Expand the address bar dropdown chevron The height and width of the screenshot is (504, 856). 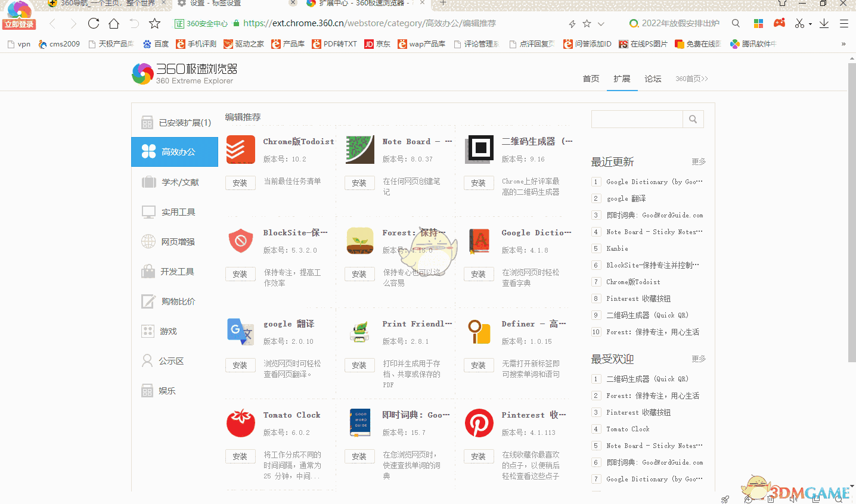601,24
